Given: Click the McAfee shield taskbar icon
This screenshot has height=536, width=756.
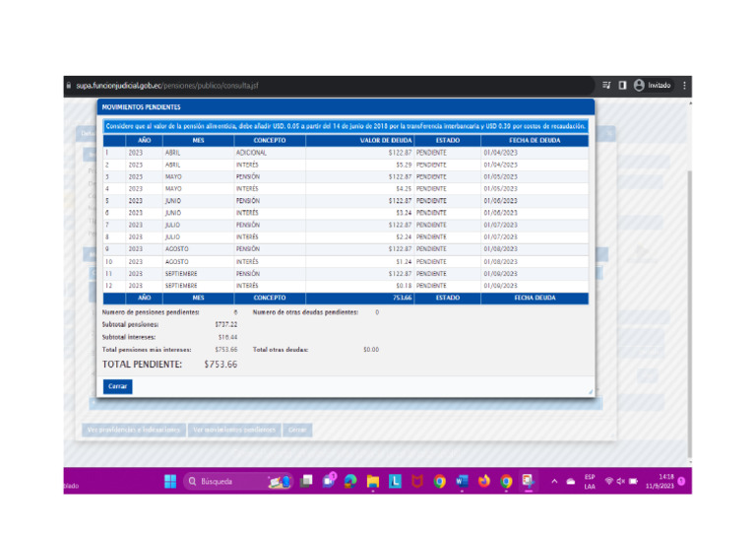Looking at the screenshot, I should coord(416,481).
